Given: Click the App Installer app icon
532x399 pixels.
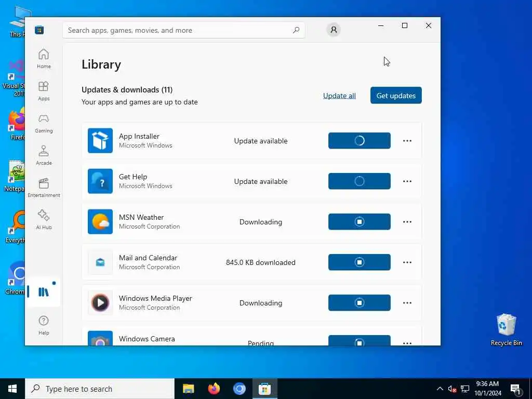Looking at the screenshot, I should click(x=100, y=140).
